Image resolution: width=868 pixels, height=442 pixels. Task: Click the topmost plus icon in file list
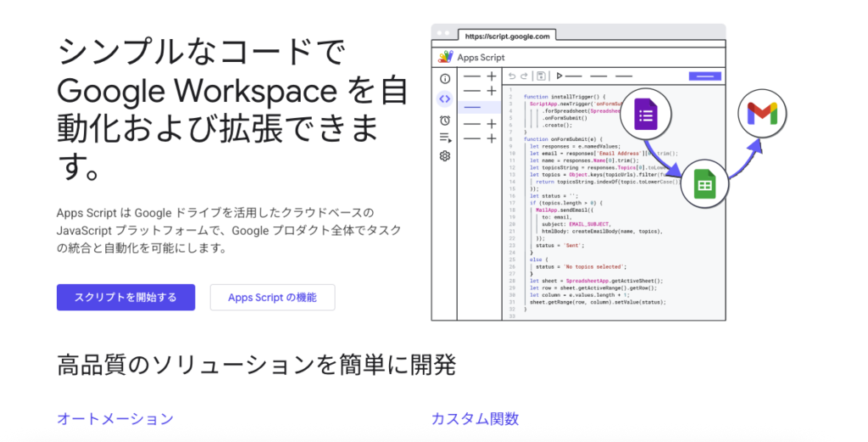point(491,77)
